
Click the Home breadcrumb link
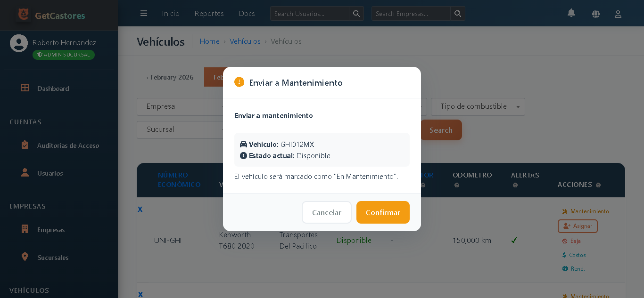point(210,41)
